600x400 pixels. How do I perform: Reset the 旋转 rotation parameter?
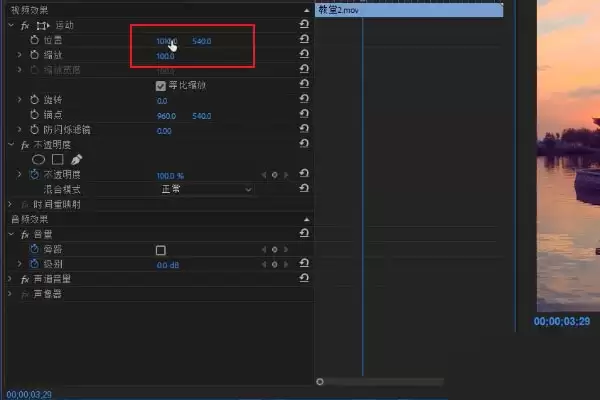point(304,99)
